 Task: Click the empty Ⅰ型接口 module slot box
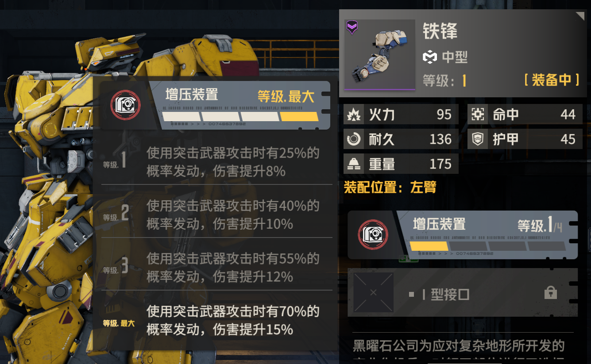(374, 292)
